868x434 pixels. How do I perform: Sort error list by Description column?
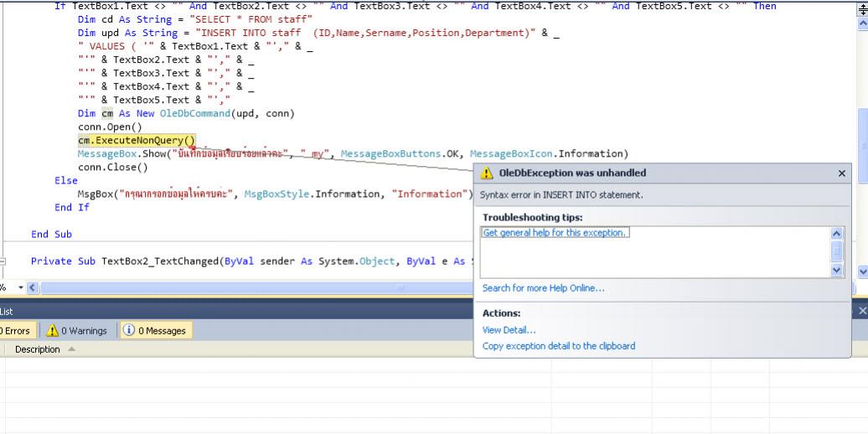pos(38,349)
